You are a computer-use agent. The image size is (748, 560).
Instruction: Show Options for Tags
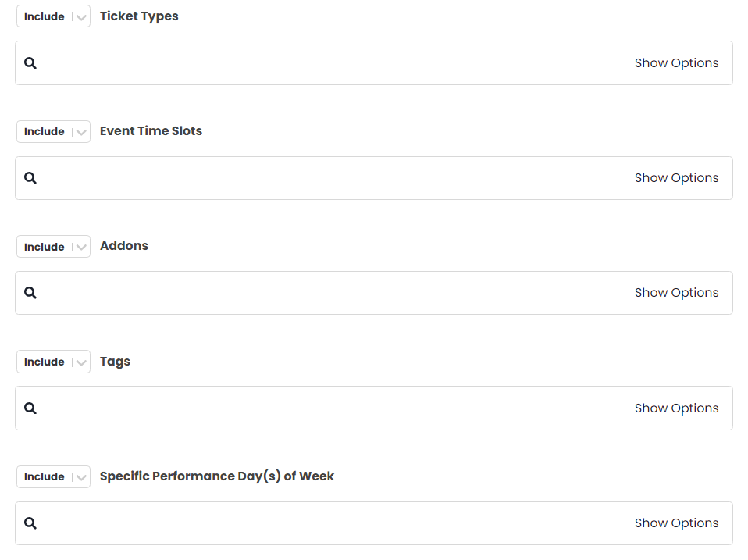(676, 408)
